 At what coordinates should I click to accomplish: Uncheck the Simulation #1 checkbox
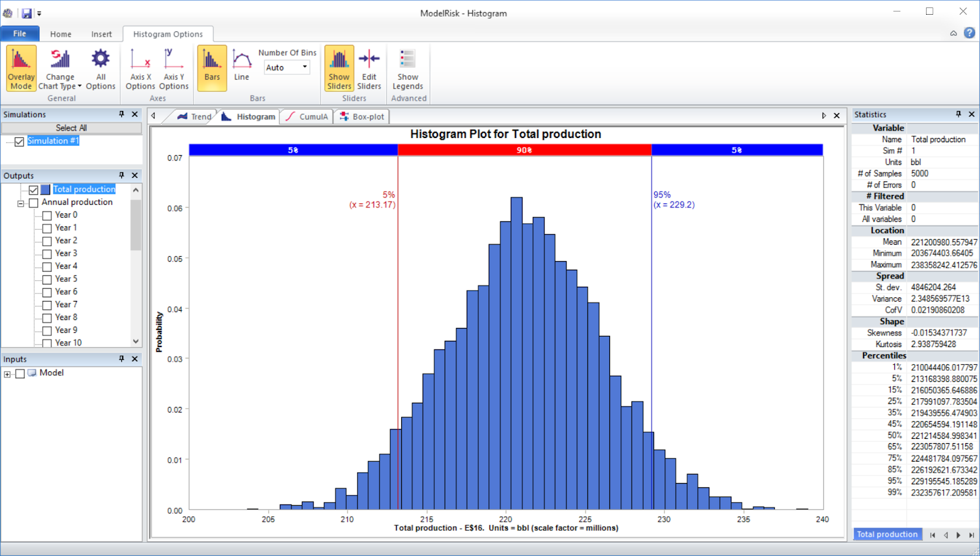tap(19, 141)
